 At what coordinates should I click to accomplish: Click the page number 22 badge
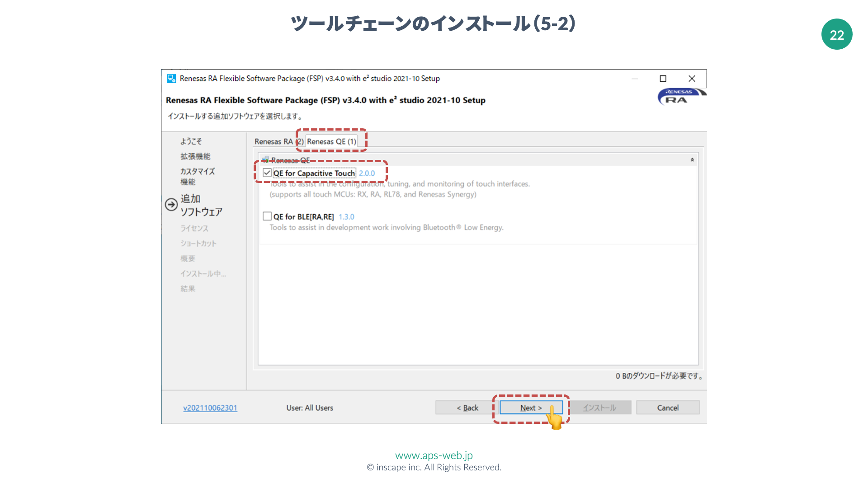(837, 34)
